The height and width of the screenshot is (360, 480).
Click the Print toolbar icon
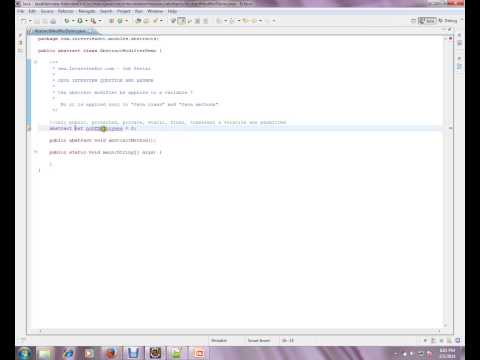click(x=53, y=21)
